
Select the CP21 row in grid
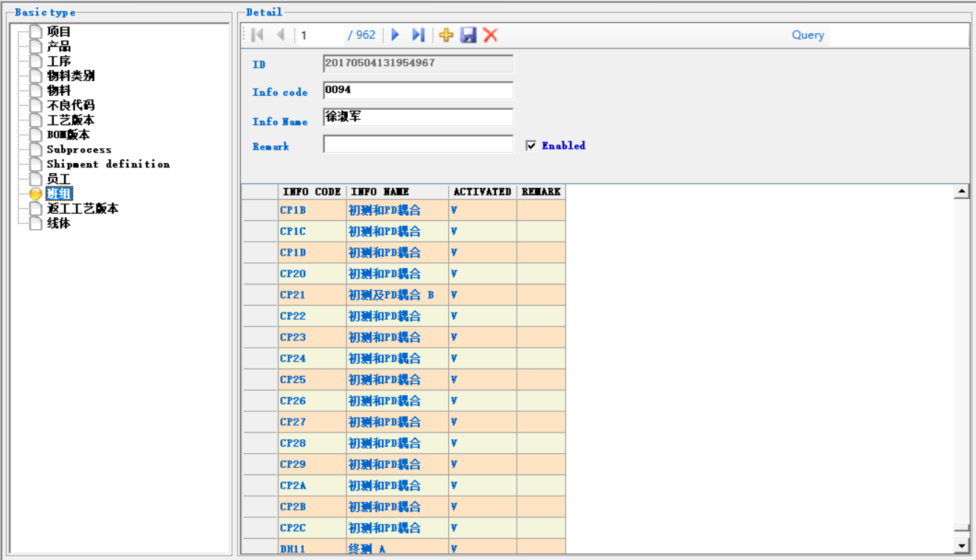pyautogui.click(x=293, y=295)
